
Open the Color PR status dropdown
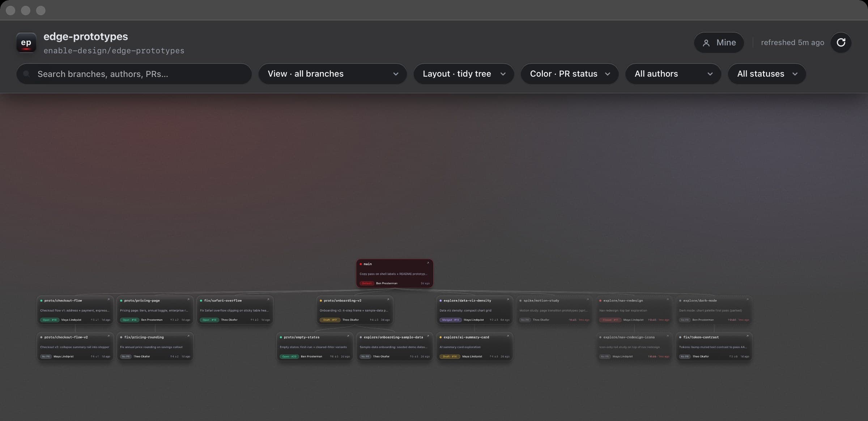[569, 74]
